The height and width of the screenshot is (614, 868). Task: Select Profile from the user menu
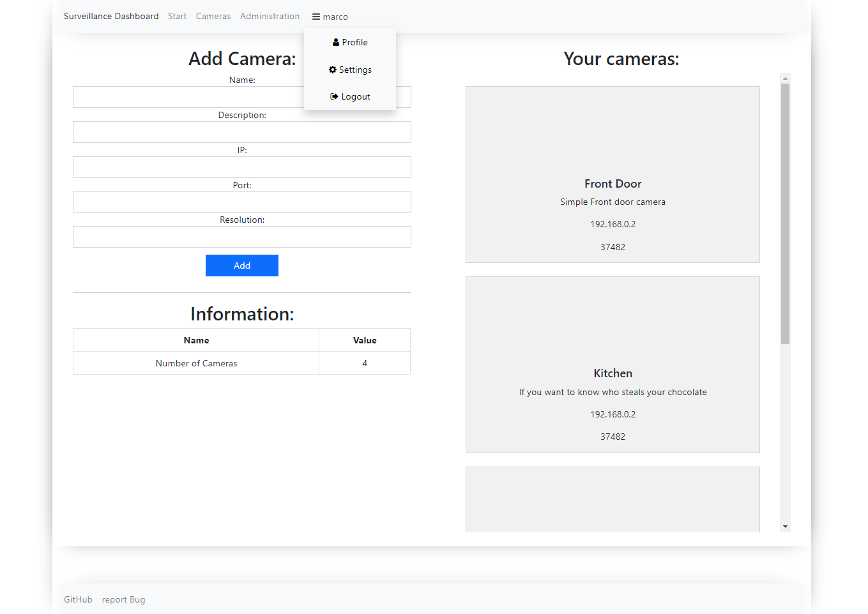coord(350,42)
